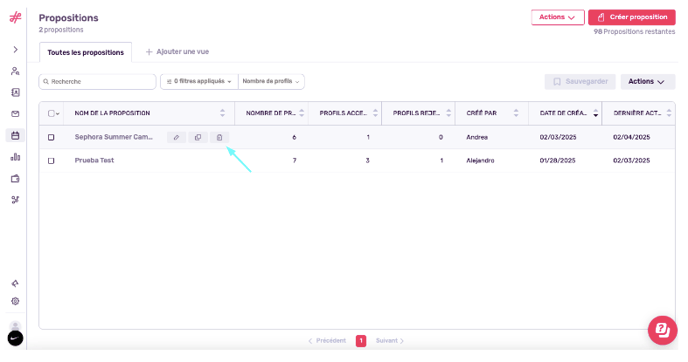Screen dimensions: 688x362
Task: Open the top pink Actions dropdown
Action: pos(558,17)
